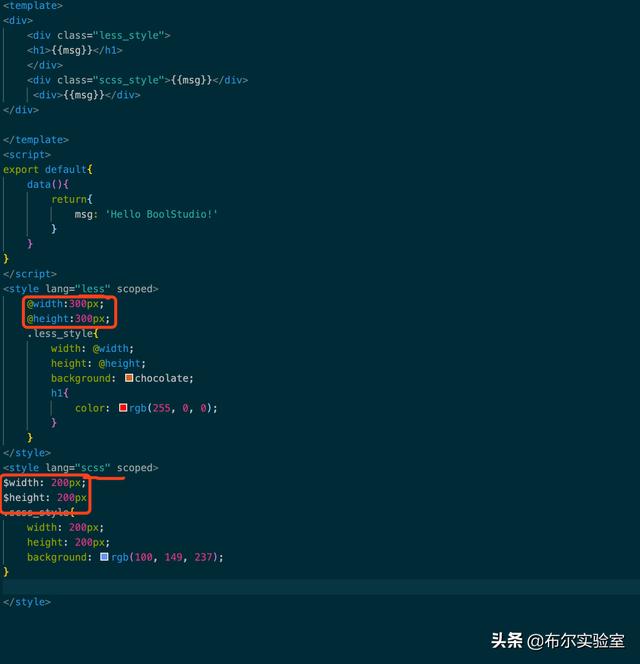Click the return{ statement
The width and height of the screenshot is (640, 664).
72,199
